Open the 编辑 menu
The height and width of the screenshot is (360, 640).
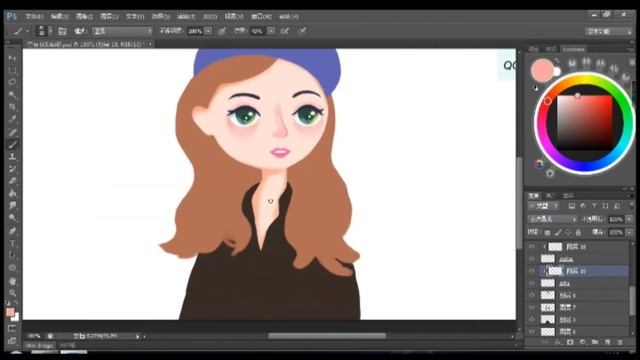coord(60,17)
